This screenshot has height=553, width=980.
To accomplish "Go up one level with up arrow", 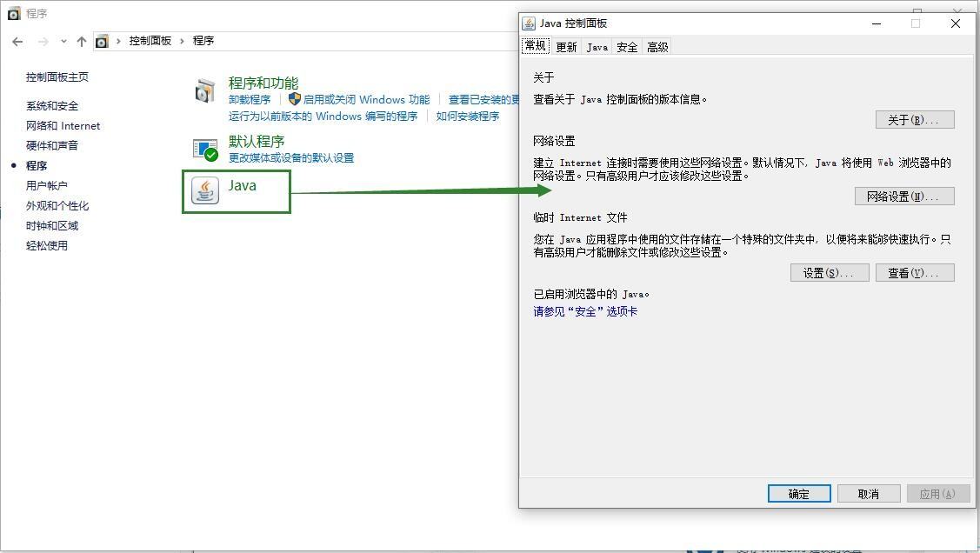I will pyautogui.click(x=81, y=41).
